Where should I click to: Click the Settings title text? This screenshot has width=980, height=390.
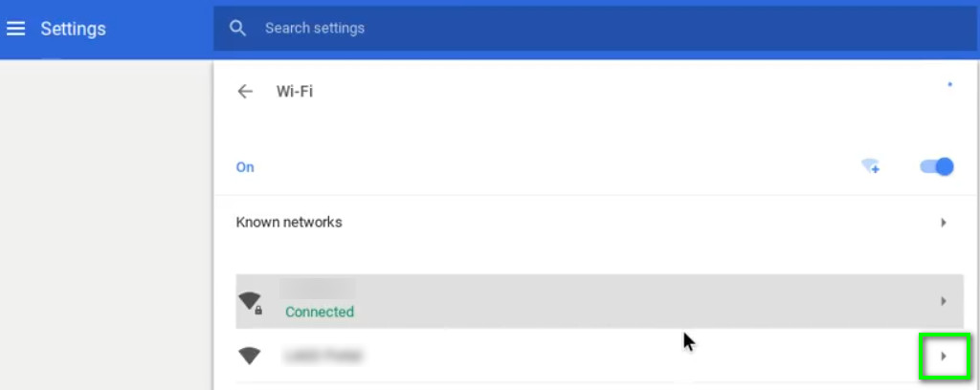pyautogui.click(x=73, y=29)
